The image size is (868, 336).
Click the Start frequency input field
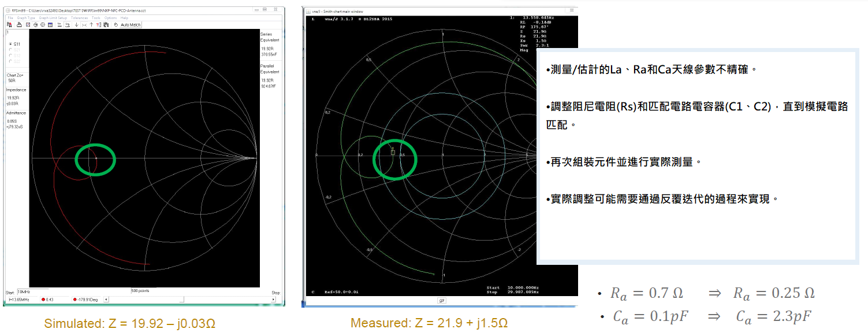[x=32, y=291]
